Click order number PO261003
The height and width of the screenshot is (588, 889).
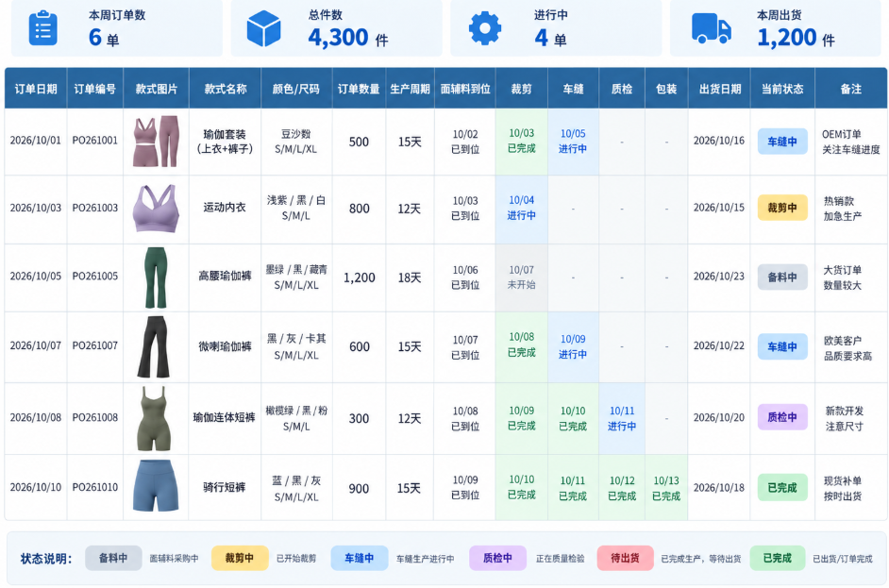click(x=94, y=208)
